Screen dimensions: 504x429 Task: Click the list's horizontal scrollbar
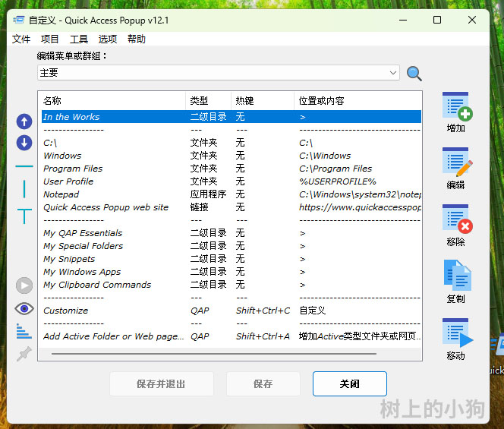pos(213,354)
